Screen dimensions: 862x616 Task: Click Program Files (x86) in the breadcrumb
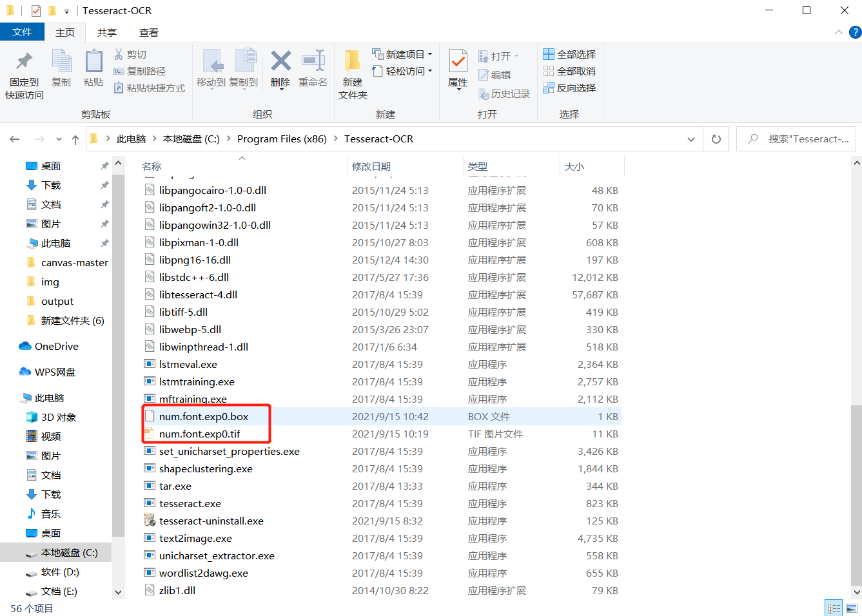282,139
